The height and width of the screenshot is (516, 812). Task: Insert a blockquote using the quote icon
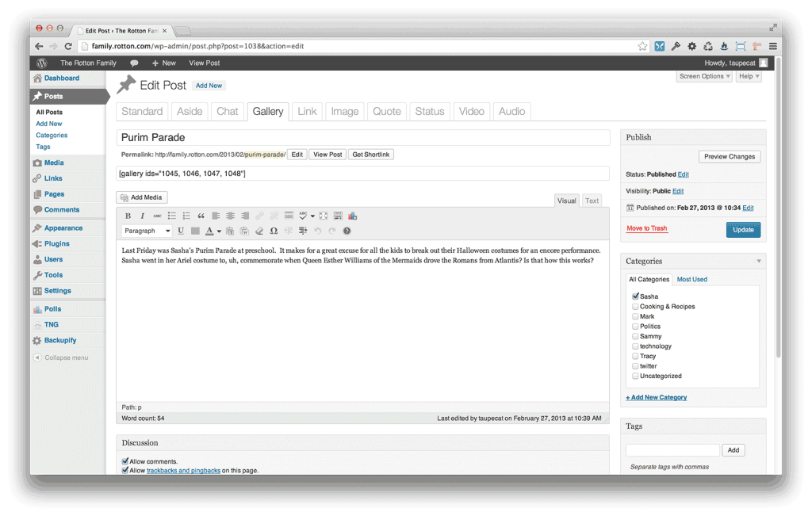click(x=201, y=216)
